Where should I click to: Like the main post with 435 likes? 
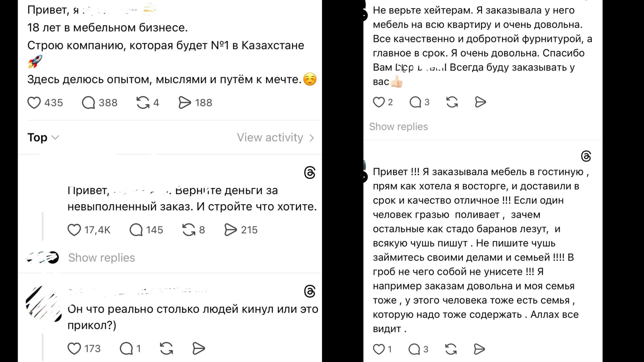pos(34,103)
